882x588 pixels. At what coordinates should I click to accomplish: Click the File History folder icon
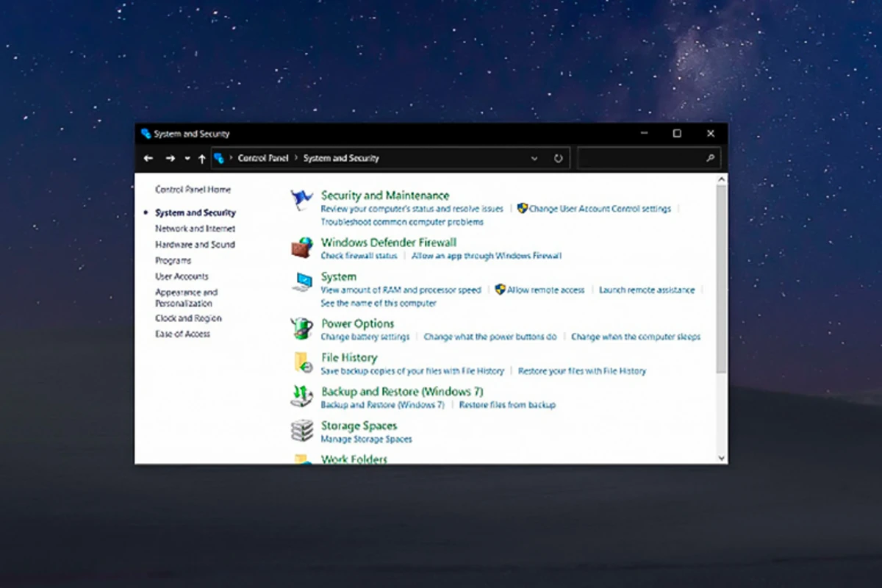coord(301,362)
